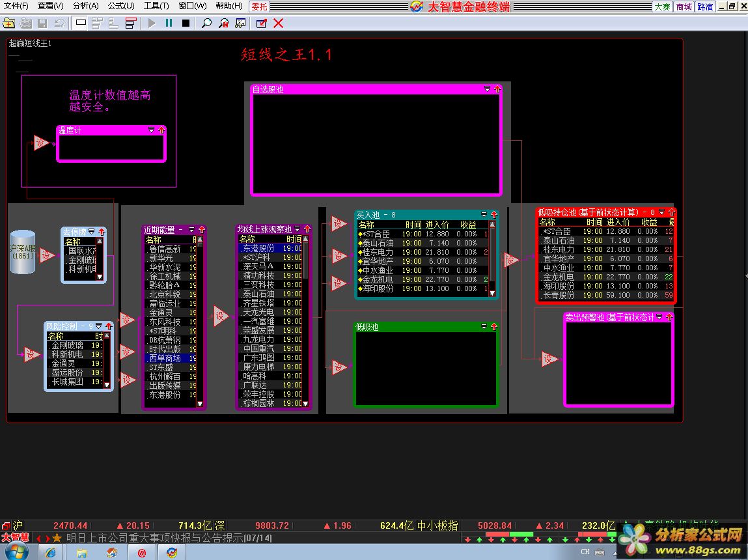Click the undo arrow toolbar icon
Image resolution: width=748 pixels, height=560 pixels.
click(x=60, y=23)
